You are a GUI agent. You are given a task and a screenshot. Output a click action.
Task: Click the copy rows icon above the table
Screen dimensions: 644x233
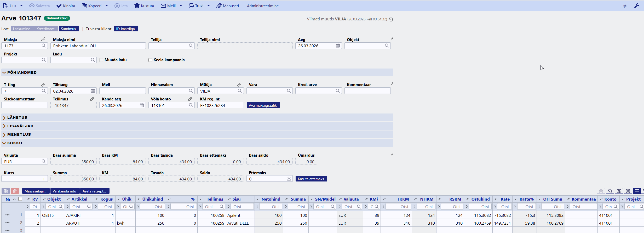[x=6, y=191]
